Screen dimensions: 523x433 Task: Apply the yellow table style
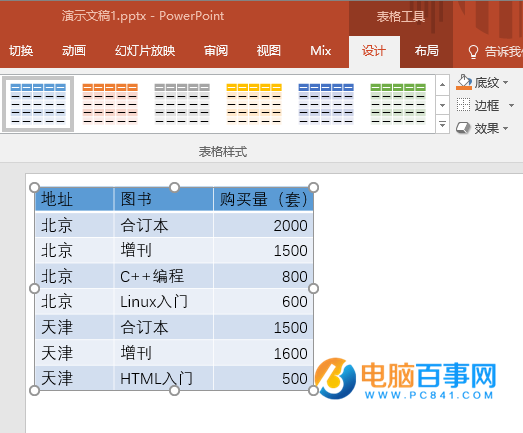pos(254,104)
